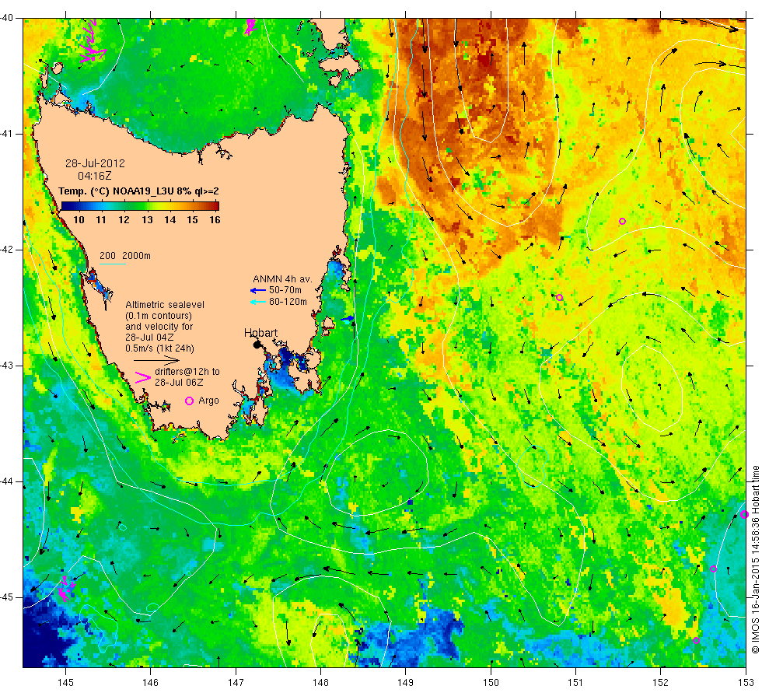Click the -43 latitude axis label
The image size is (762, 700).
[x=7, y=366]
